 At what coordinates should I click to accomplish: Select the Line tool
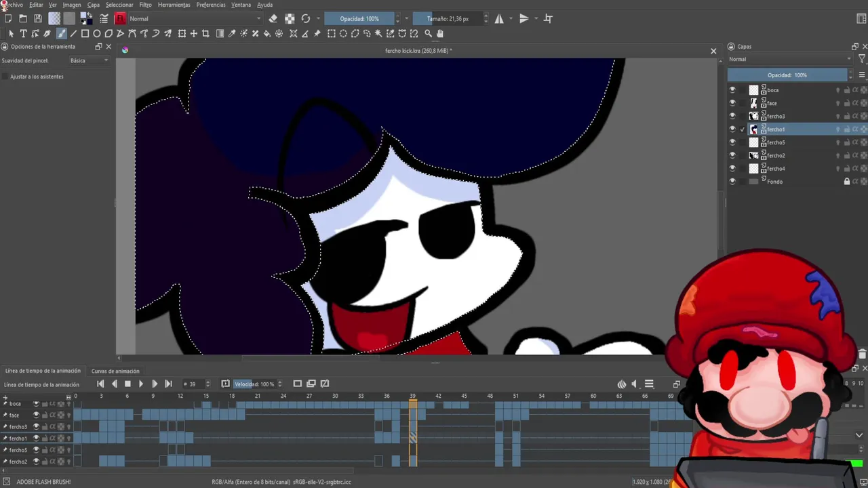click(73, 33)
